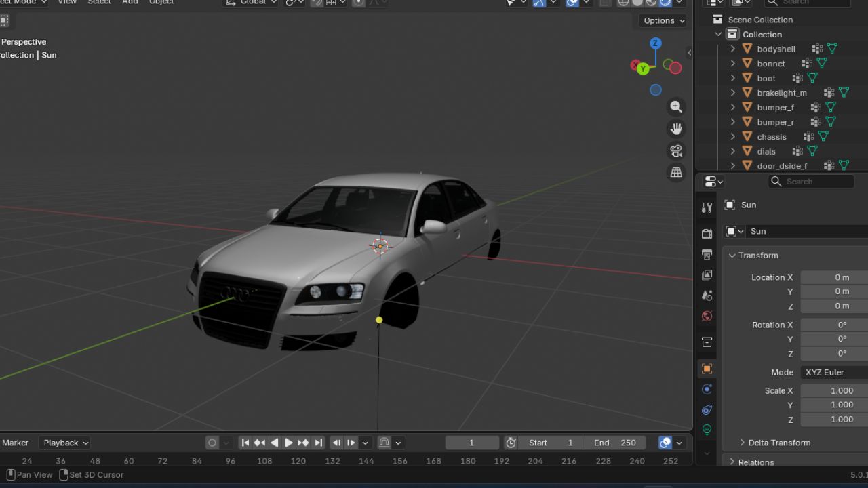The height and width of the screenshot is (488, 868).
Task: Open the Object menu in the viewport header
Action: [x=161, y=3]
